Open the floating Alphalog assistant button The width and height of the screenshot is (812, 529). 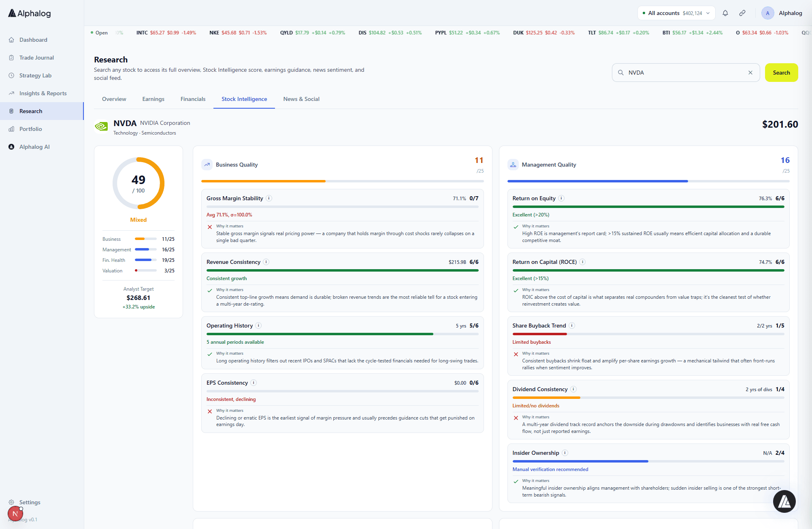(x=784, y=501)
